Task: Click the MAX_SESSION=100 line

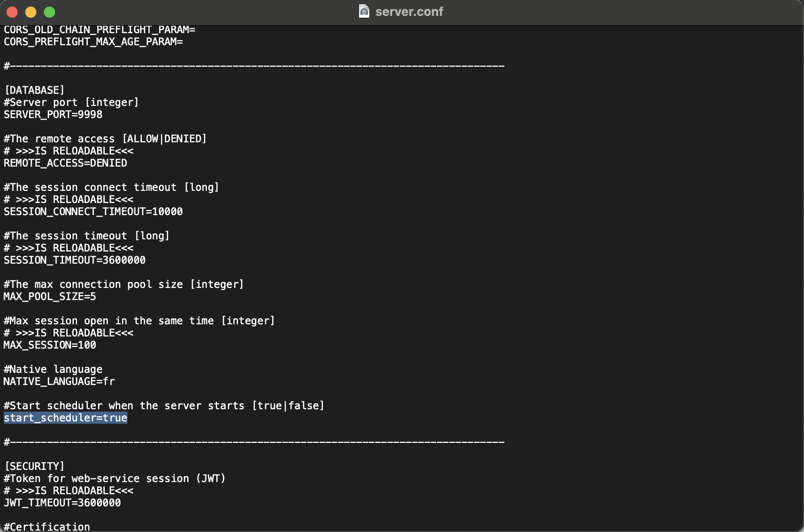Action: tap(50, 345)
